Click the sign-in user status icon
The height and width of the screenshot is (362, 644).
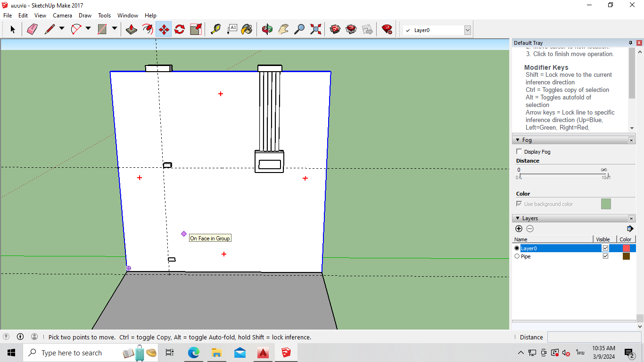click(34, 337)
